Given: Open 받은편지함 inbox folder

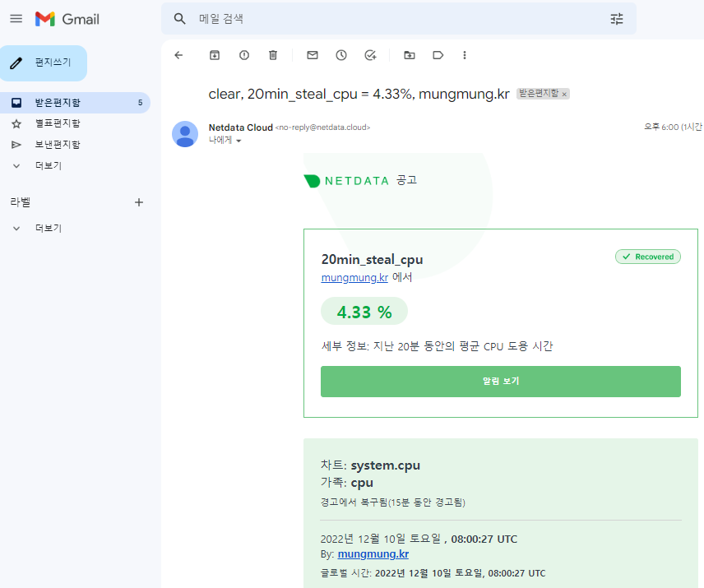Looking at the screenshot, I should pos(75,103).
